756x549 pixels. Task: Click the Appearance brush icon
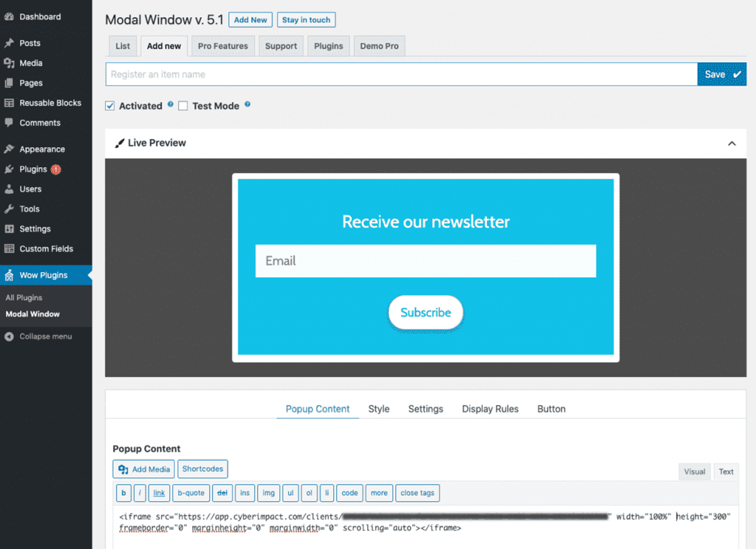point(9,149)
